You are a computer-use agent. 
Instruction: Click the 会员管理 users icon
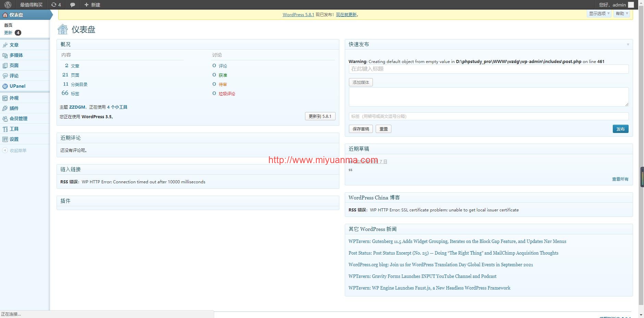pos(5,119)
